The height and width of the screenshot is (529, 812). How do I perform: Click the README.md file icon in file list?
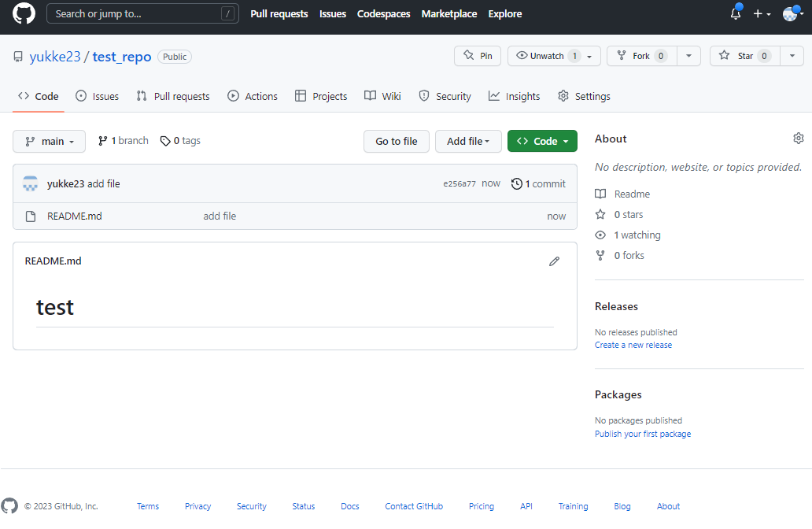31,216
